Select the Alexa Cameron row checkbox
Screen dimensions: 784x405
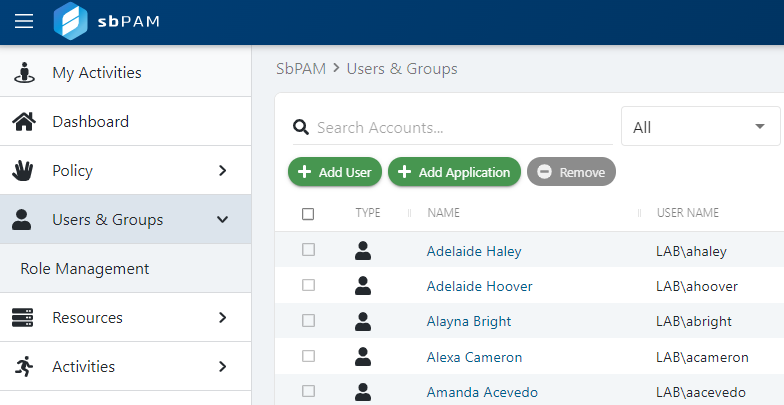[x=308, y=356]
